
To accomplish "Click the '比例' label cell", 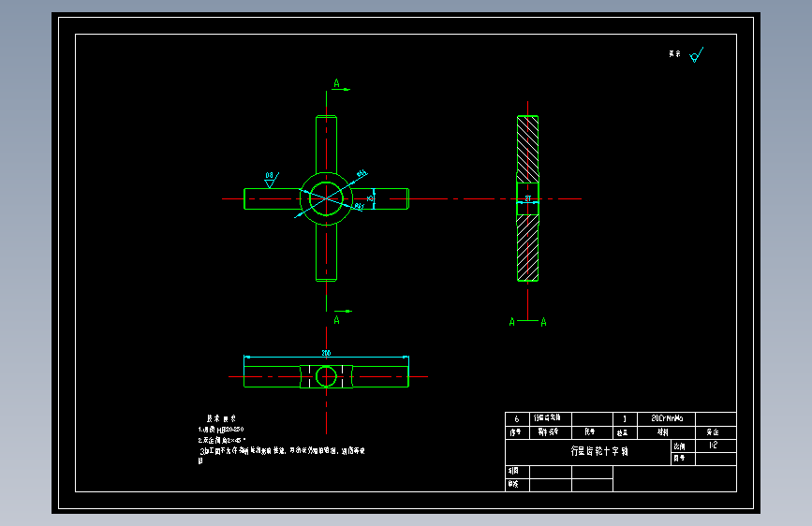I will (x=683, y=446).
